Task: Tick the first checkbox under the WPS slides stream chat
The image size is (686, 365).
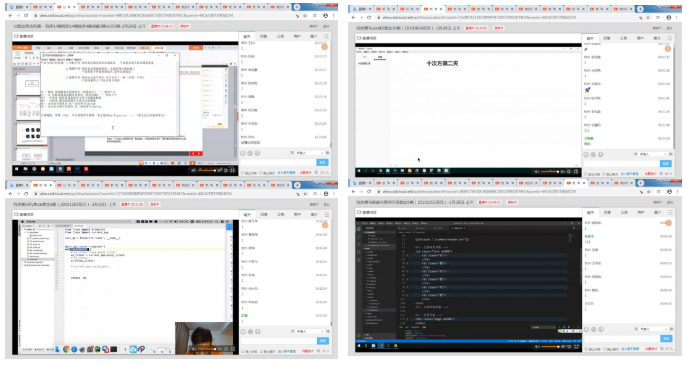Action: coord(243,173)
